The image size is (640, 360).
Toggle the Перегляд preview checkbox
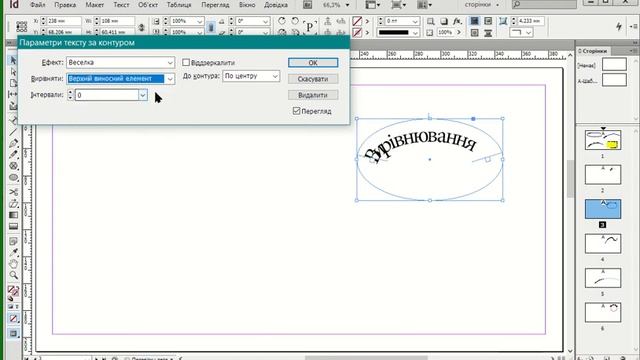[296, 111]
